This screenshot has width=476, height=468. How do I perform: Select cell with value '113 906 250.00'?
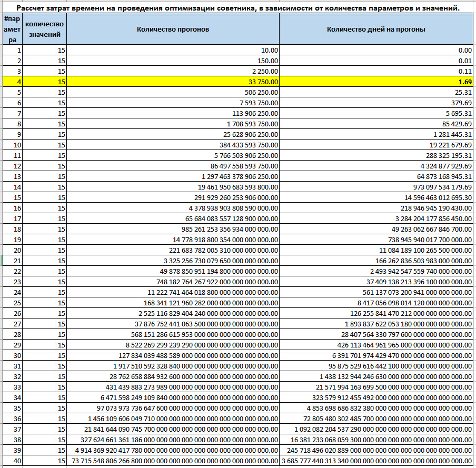[x=173, y=113]
